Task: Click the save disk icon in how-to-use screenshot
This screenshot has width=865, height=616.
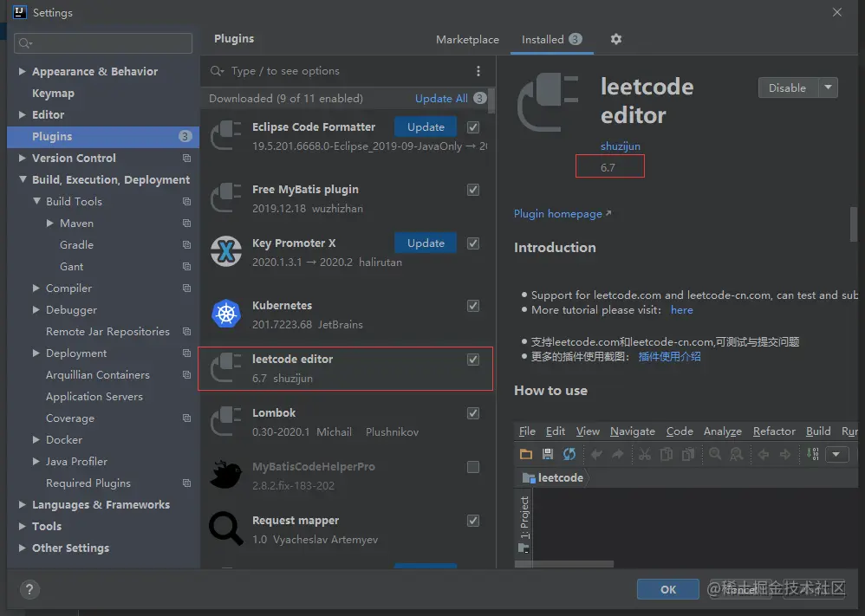Action: (547, 454)
